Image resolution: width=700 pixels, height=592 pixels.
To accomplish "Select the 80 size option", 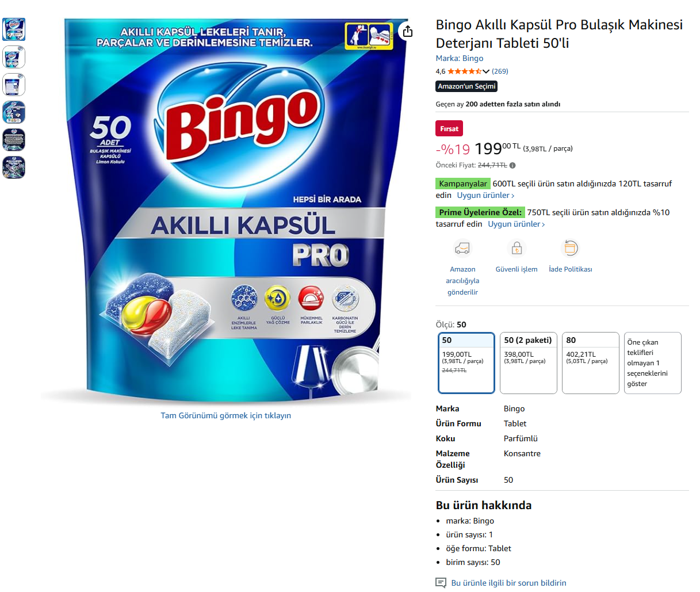I will coord(591,363).
